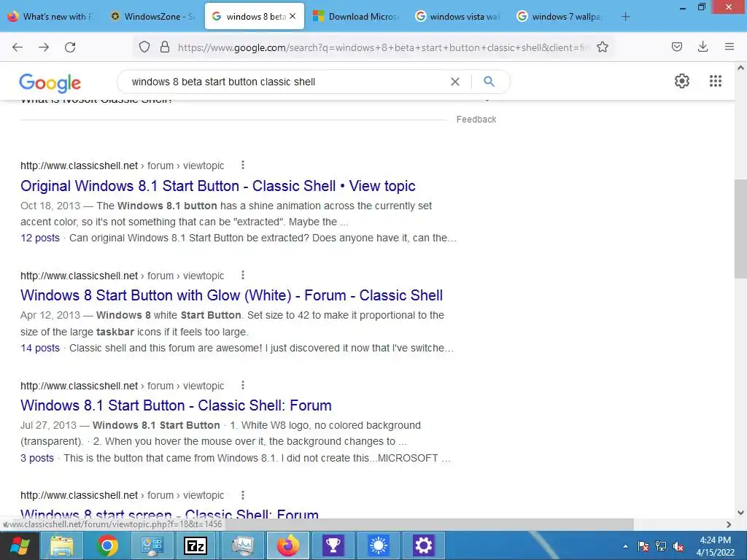Open more options for Start Button with Glow result
747x560 pixels.
[x=243, y=275]
